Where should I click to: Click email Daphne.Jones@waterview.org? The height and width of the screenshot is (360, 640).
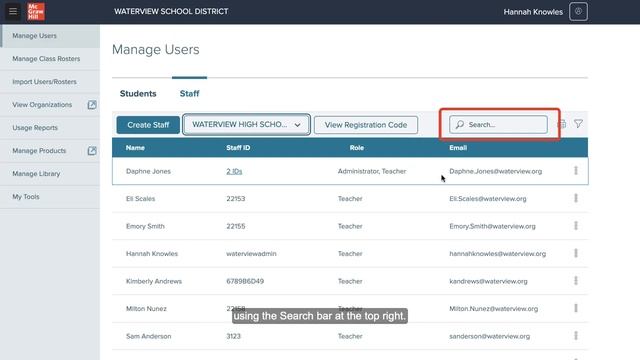(x=496, y=171)
